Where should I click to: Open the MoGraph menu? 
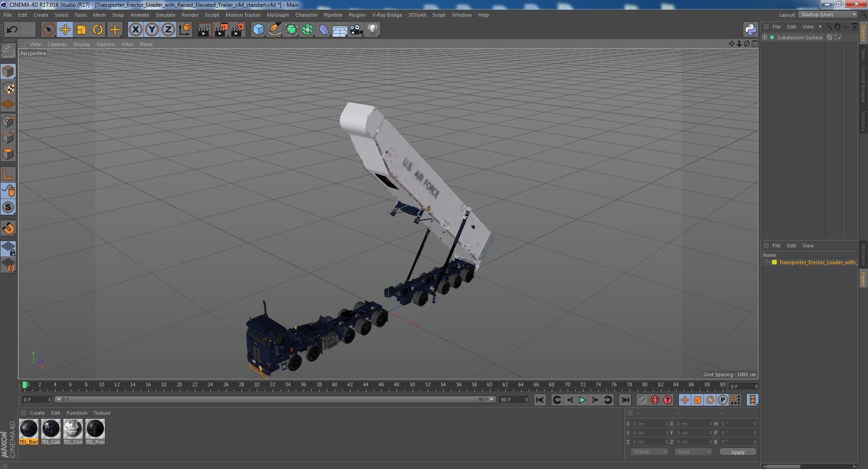click(x=278, y=15)
